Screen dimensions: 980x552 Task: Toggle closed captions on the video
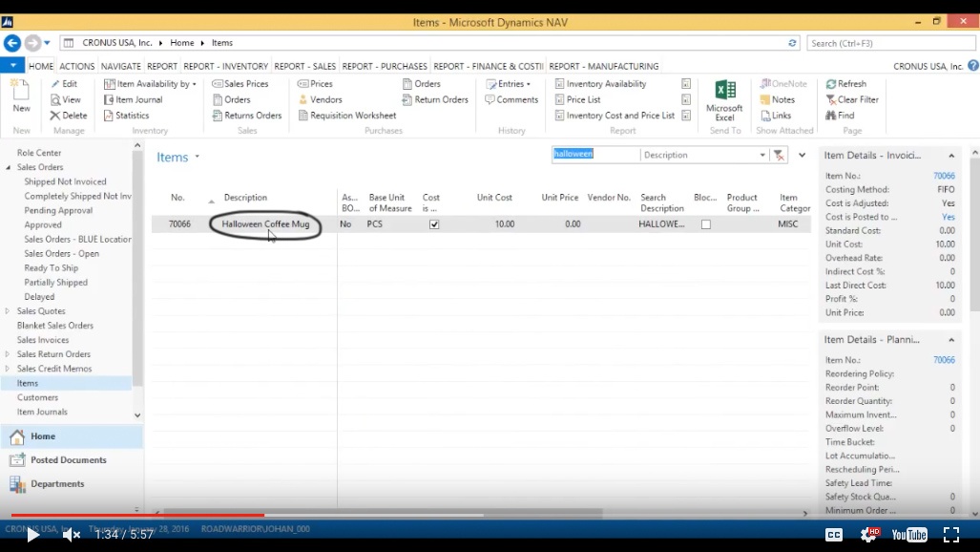point(834,535)
